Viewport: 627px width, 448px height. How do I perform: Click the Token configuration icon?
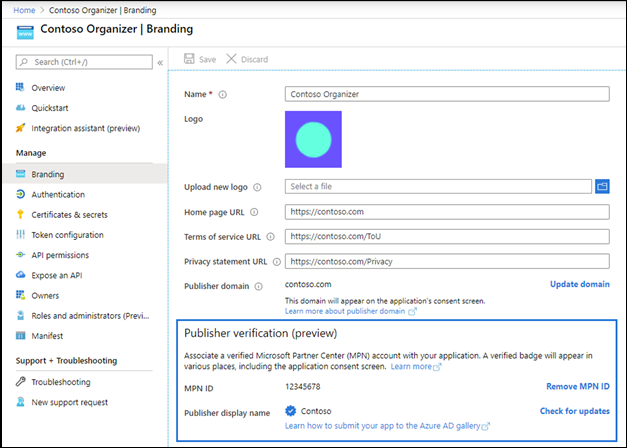20,235
